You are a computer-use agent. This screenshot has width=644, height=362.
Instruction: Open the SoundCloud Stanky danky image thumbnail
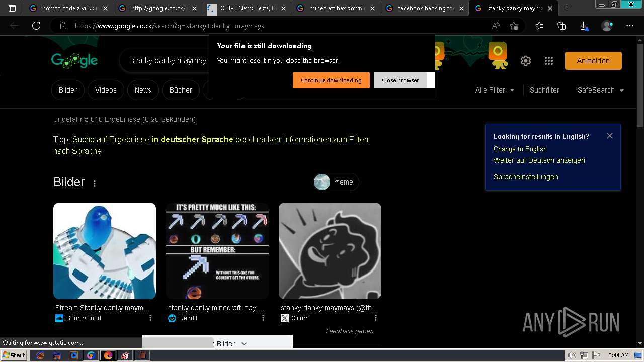(105, 251)
